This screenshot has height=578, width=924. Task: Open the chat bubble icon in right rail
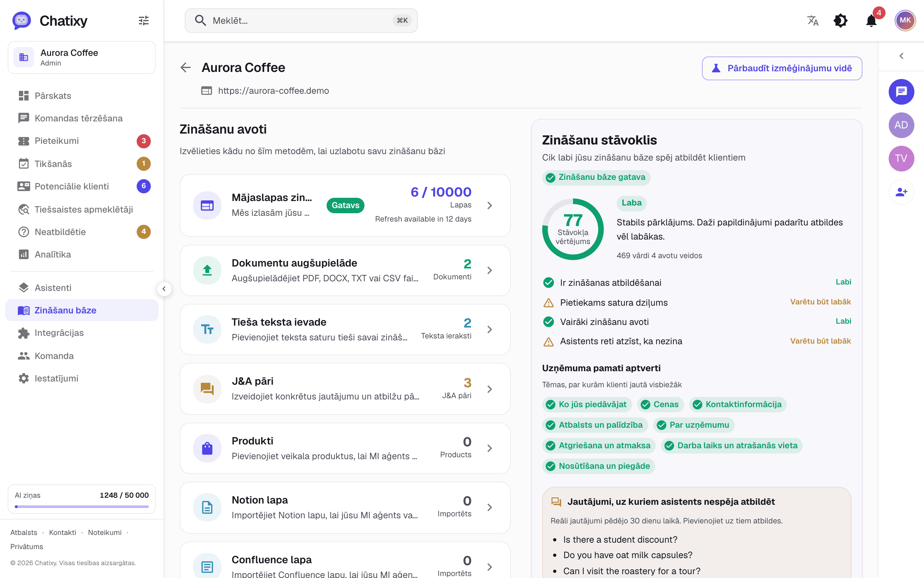[x=901, y=92]
